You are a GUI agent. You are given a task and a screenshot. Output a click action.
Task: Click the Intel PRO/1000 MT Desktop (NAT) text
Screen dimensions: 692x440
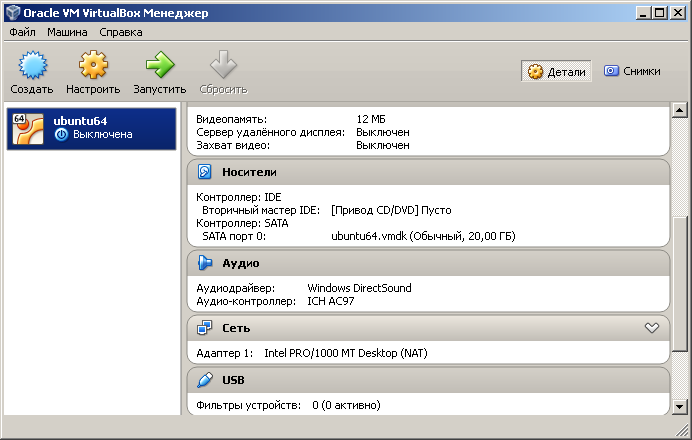click(346, 354)
